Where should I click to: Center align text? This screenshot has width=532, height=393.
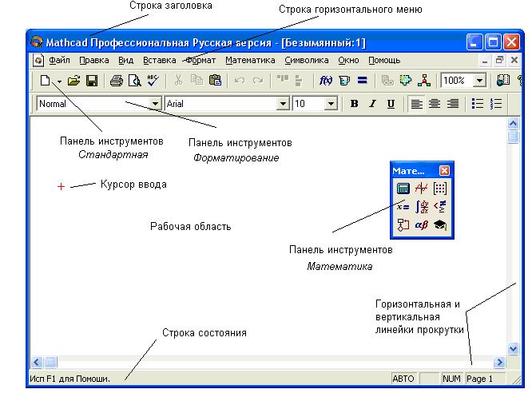(435, 104)
